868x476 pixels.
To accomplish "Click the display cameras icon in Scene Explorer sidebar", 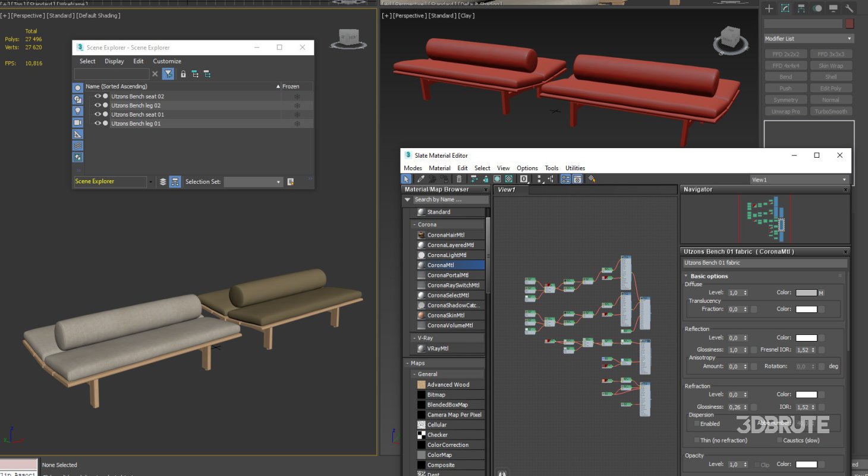I will pyautogui.click(x=78, y=123).
